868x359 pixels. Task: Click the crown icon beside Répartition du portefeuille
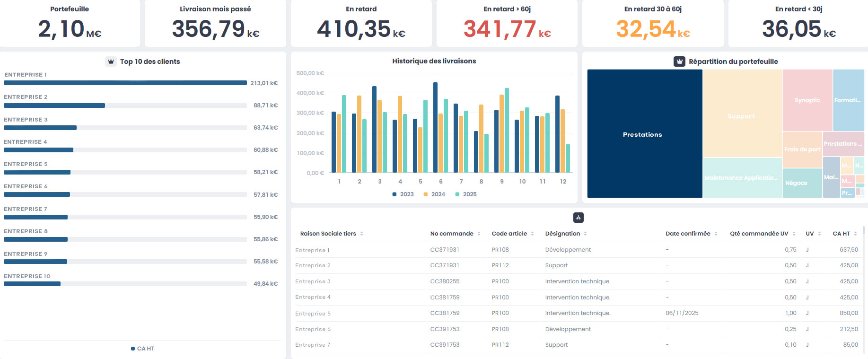679,61
